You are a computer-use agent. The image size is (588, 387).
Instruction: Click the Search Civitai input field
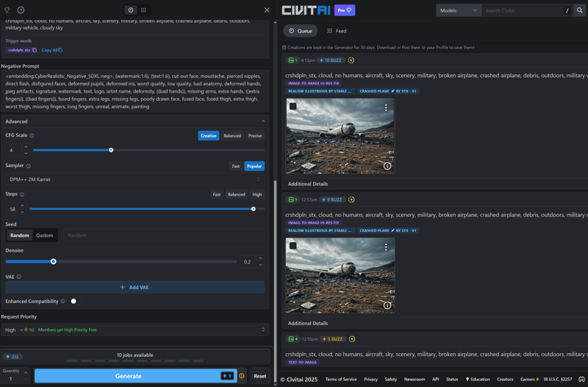(x=522, y=10)
